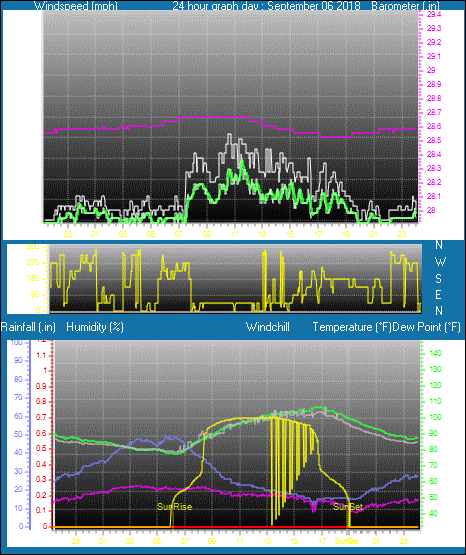Click the E compass label

tap(438, 294)
